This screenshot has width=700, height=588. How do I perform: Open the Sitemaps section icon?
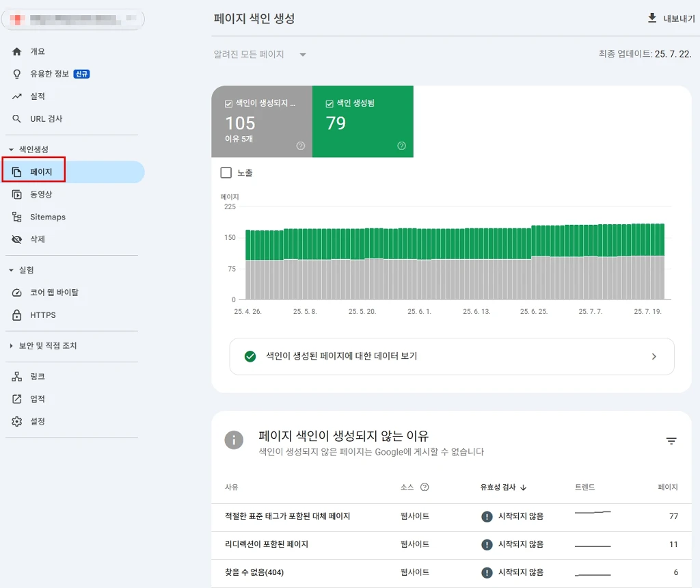pyautogui.click(x=17, y=217)
